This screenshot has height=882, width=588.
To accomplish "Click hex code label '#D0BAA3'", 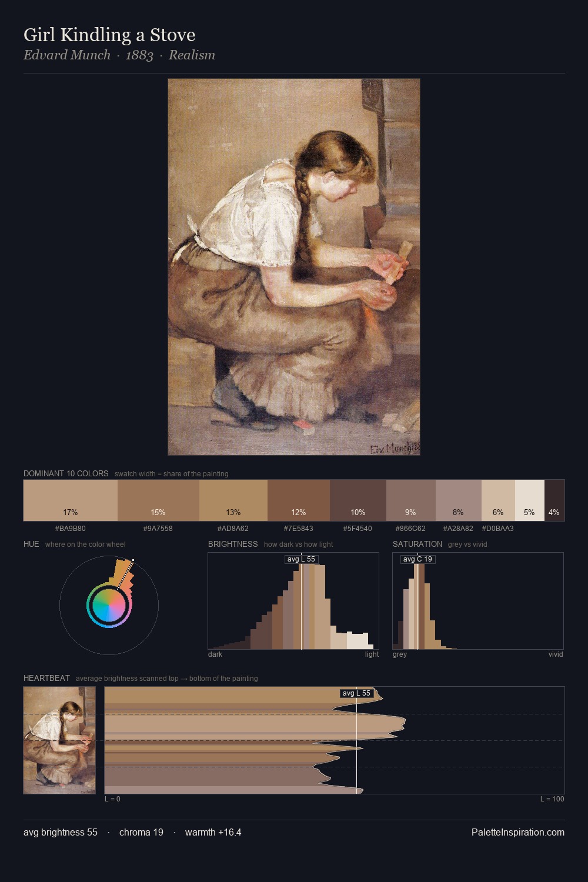I will point(498,528).
